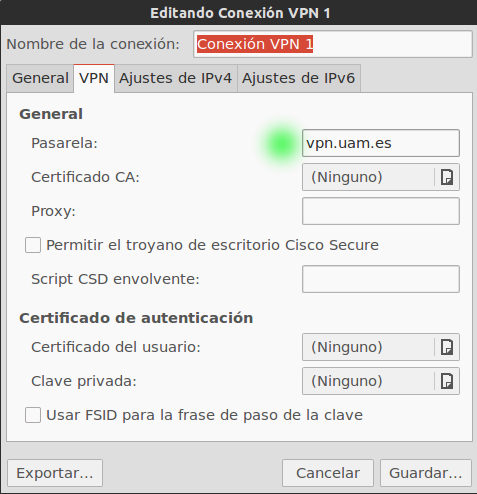Click the file icon for Clave privada
The width and height of the screenshot is (477, 494).
tap(447, 381)
